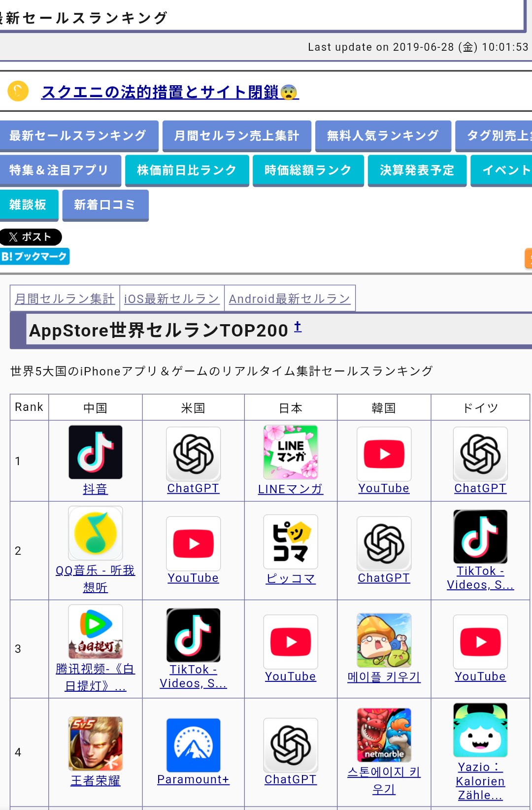Open スクエニの法的措置とサイト閉鎖 headline link

pyautogui.click(x=170, y=92)
